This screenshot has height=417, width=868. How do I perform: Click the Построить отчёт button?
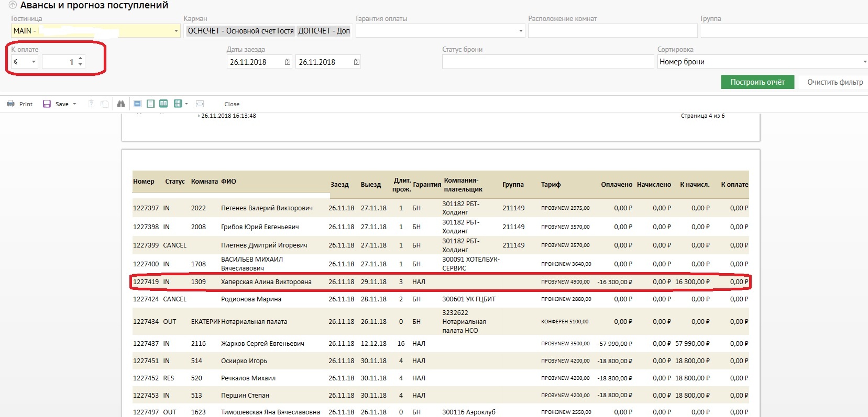pyautogui.click(x=757, y=82)
